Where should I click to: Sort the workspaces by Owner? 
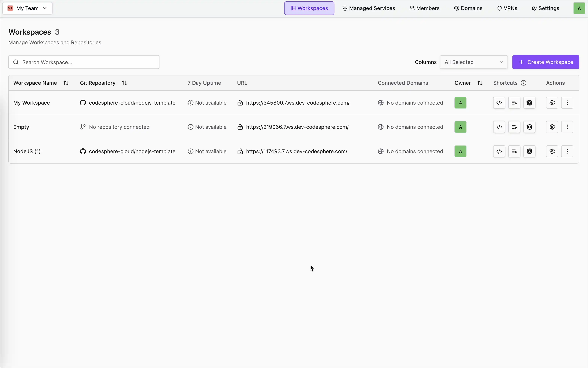480,83
